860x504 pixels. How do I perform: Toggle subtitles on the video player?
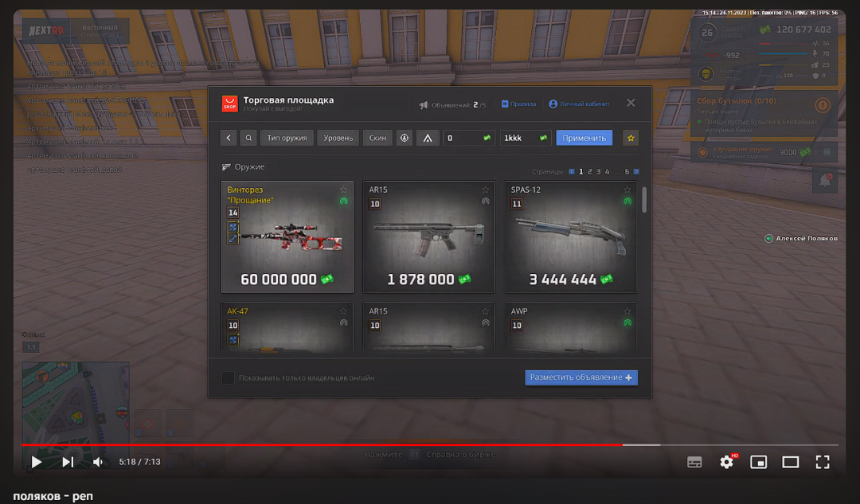(694, 462)
